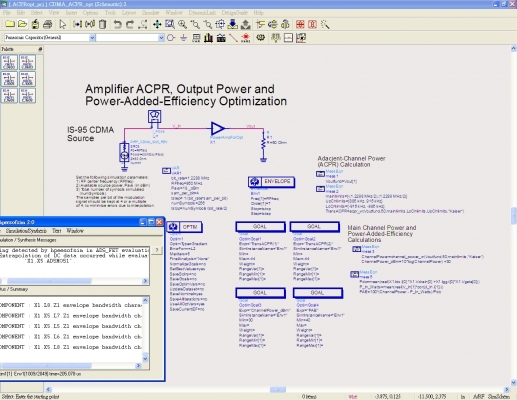The width and height of the screenshot is (517, 400).
Task: Open the Panasonic Capacitor palette dropdown
Action: point(92,38)
